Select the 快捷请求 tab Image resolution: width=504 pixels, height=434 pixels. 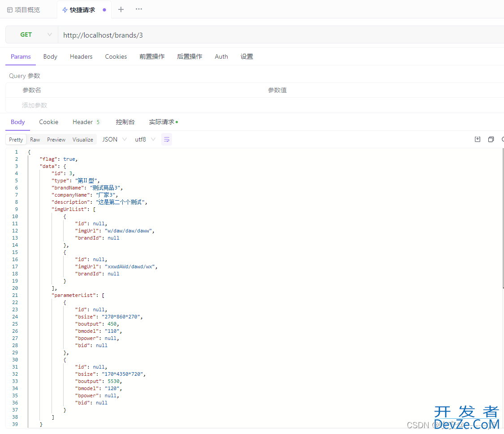coord(82,10)
